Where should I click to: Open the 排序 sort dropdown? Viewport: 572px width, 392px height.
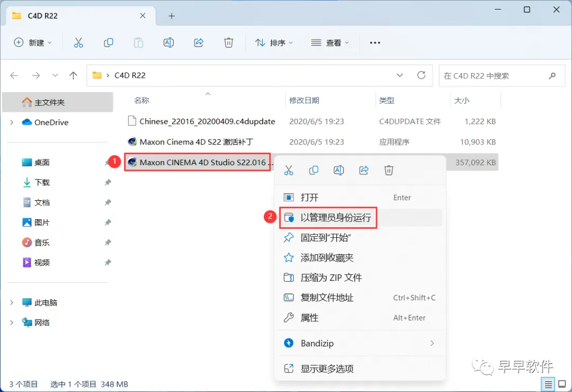point(274,43)
